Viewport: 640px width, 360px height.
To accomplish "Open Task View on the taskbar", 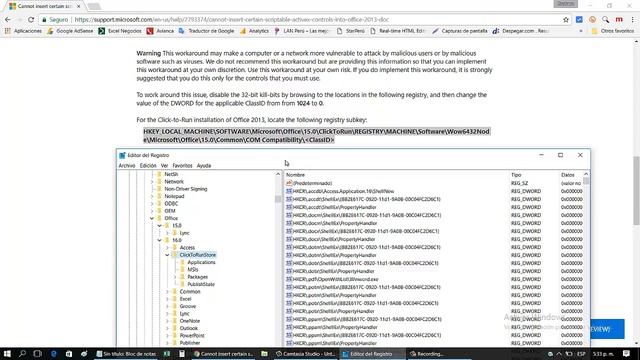I will [x=38, y=354].
